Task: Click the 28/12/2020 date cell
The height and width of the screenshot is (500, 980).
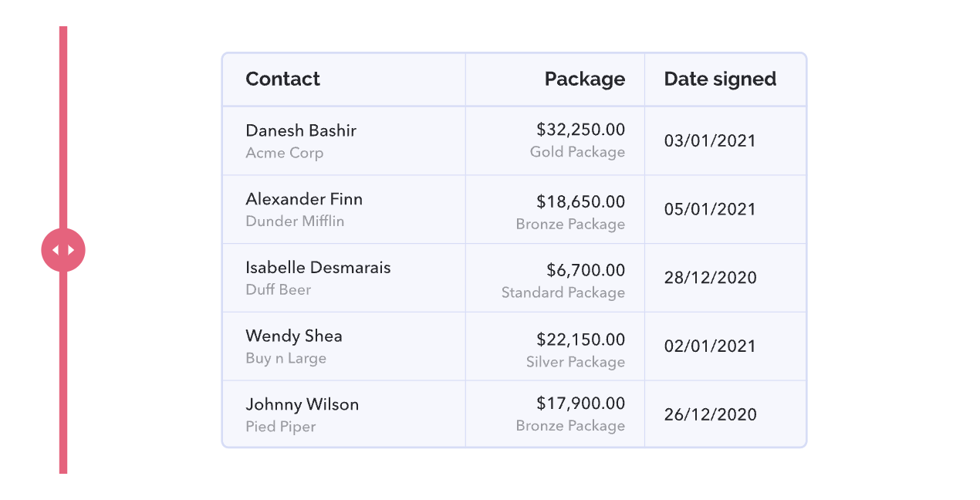Action: (725, 279)
